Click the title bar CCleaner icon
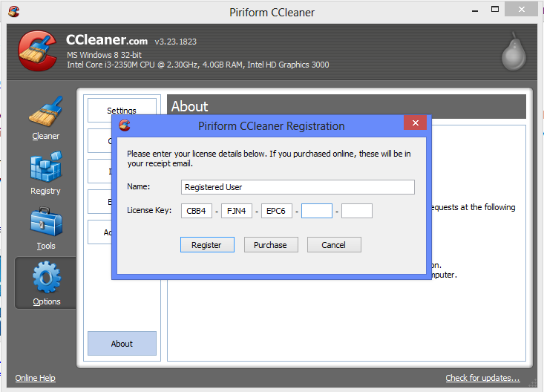This screenshot has width=544, height=392. [x=14, y=12]
